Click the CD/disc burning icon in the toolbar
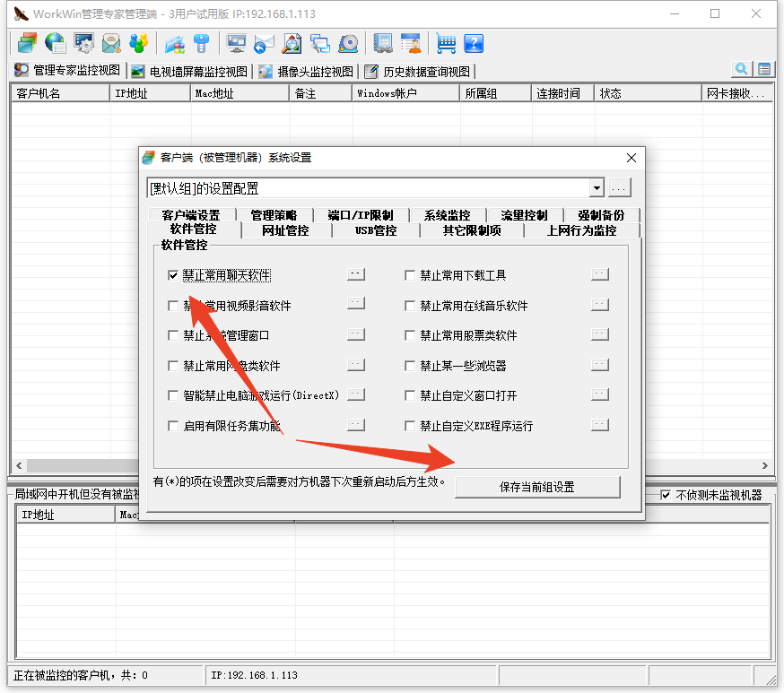This screenshot has width=784, height=693. click(x=349, y=43)
